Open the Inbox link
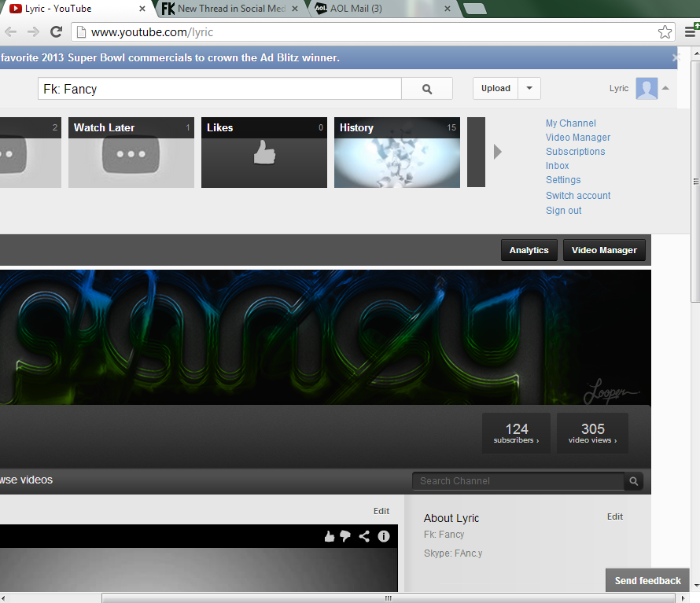The image size is (700, 603). [x=557, y=166]
